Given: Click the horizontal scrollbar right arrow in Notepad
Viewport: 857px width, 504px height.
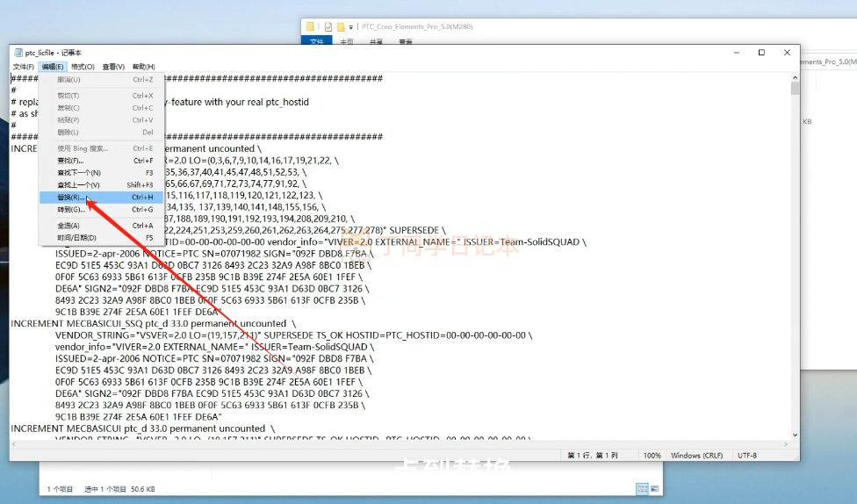Looking at the screenshot, I should (786, 444).
